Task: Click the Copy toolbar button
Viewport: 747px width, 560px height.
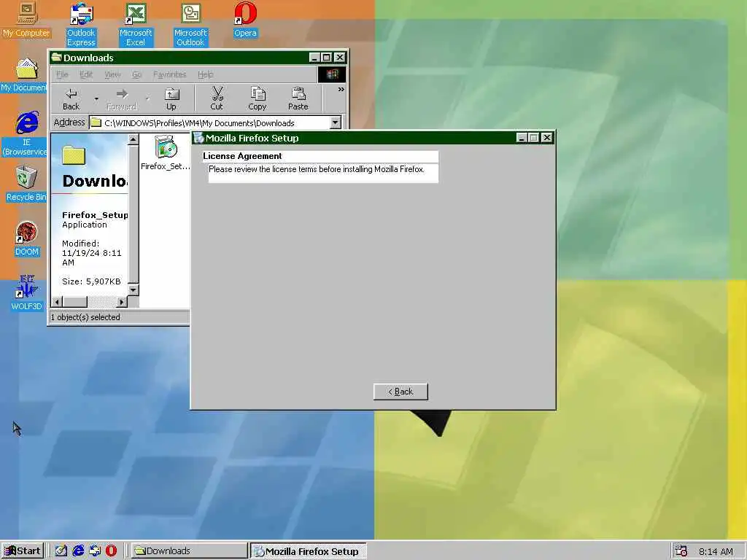Action: pyautogui.click(x=258, y=99)
